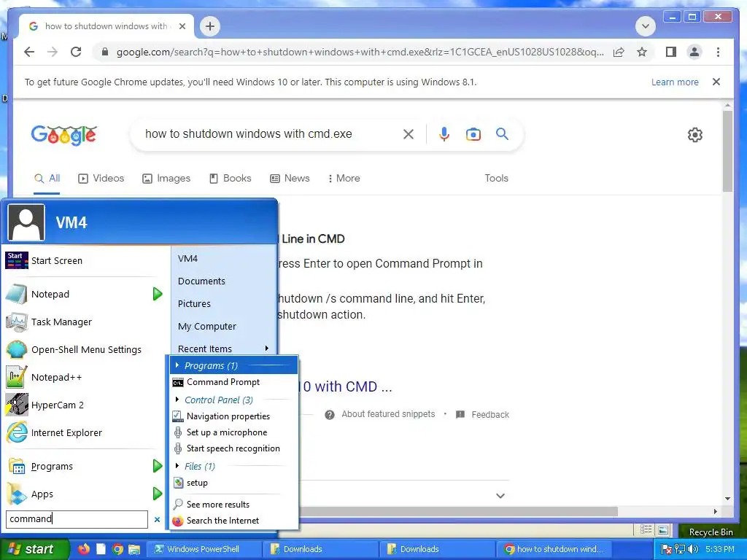Open Google search by image camera
The width and height of the screenshot is (747, 560).
(x=473, y=134)
